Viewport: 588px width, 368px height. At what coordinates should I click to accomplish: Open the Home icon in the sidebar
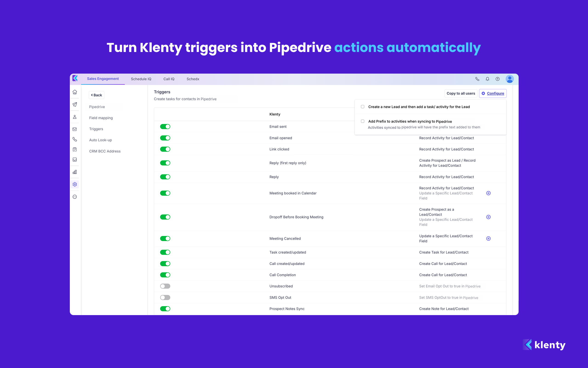click(75, 92)
